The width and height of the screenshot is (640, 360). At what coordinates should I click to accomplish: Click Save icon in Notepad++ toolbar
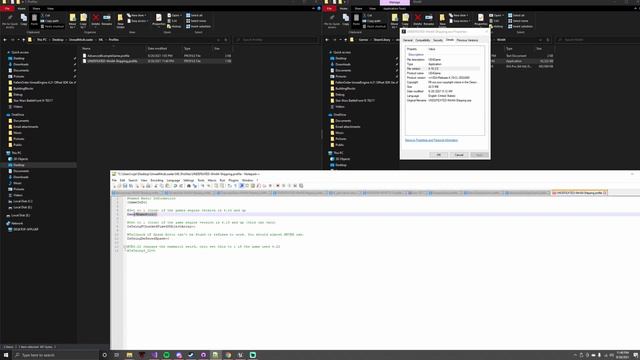click(124, 186)
